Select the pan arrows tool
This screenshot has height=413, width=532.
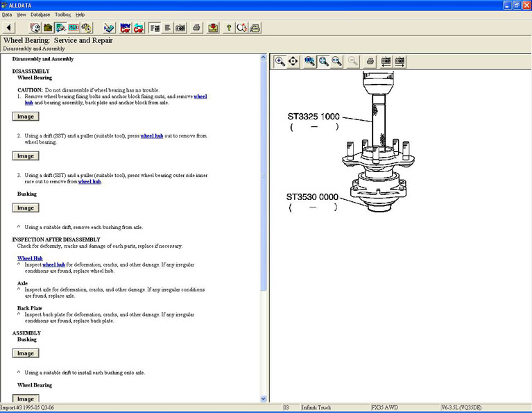(293, 61)
